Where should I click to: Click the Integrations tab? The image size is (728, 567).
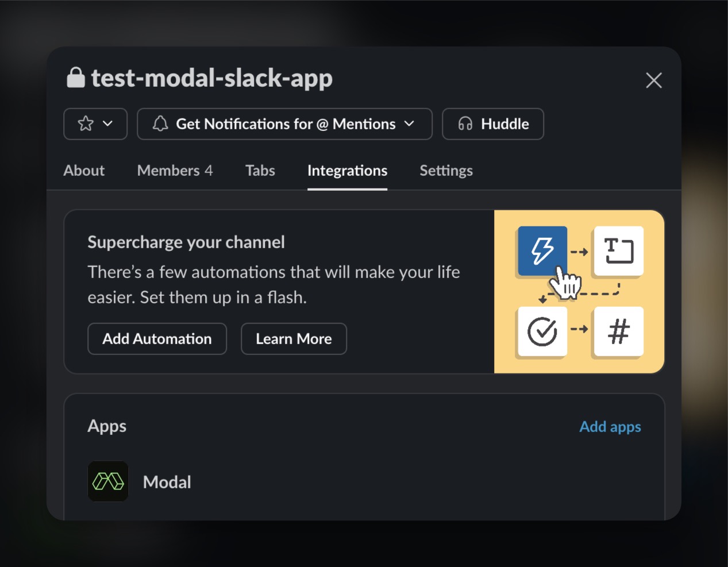347,171
